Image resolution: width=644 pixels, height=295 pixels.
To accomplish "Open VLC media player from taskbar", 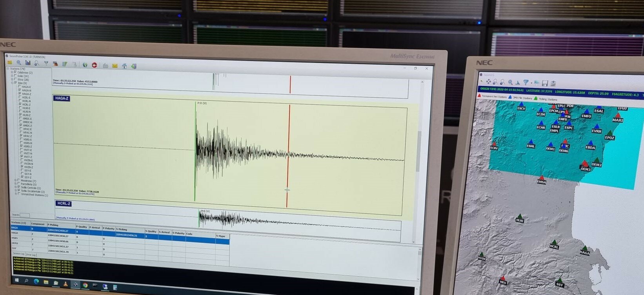I will click(x=65, y=283).
